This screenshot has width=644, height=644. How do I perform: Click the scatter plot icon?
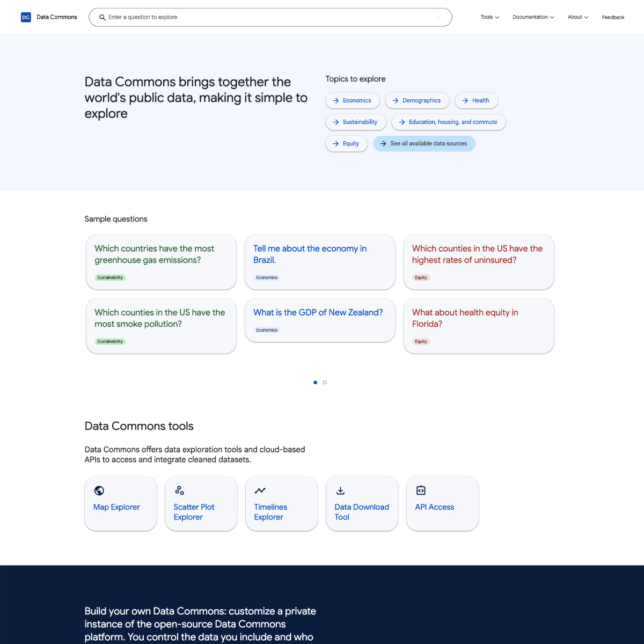point(180,491)
